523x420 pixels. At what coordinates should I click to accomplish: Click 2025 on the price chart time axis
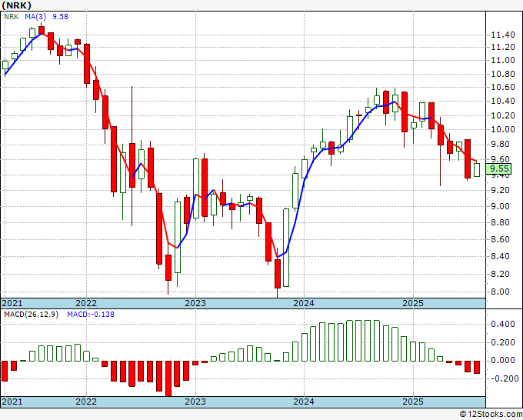pos(413,303)
